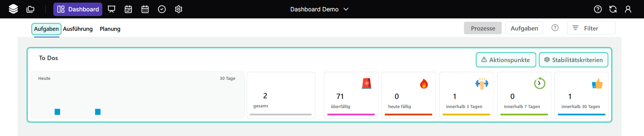The image size is (644, 136).
Task: Switch to the Ausführung tab
Action: (78, 29)
